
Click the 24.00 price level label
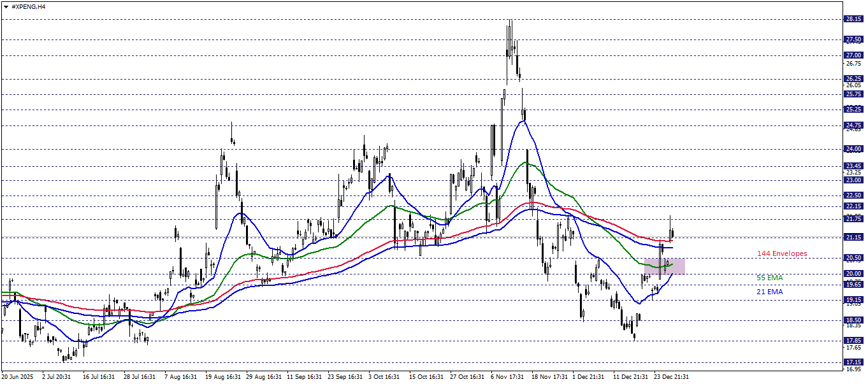(x=853, y=149)
